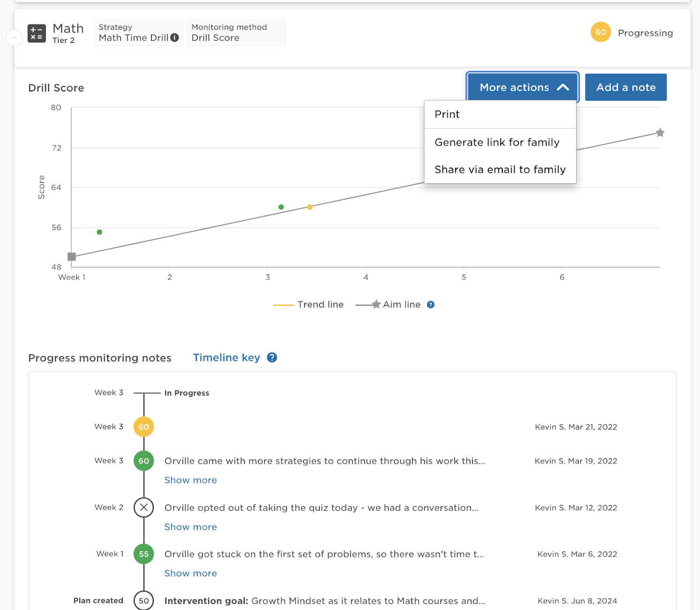The width and height of the screenshot is (700, 610).
Task: Expand the Week 3 note with Show more
Action: point(190,480)
